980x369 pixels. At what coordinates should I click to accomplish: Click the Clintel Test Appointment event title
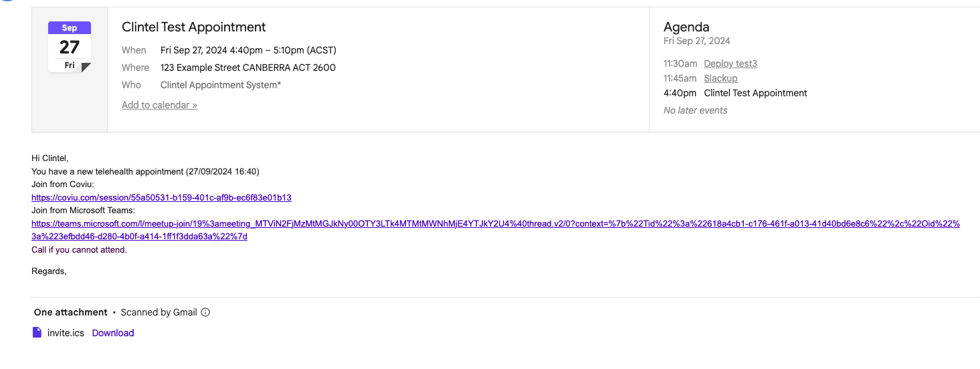(x=194, y=27)
